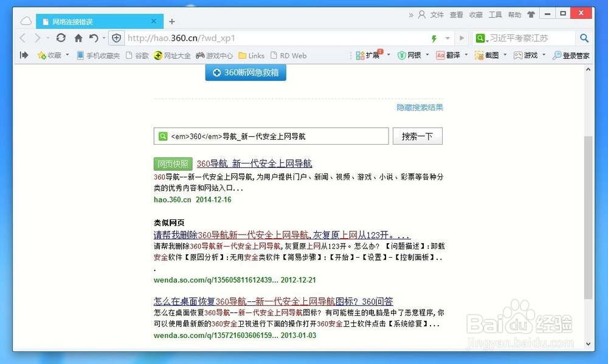The height and width of the screenshot is (364, 608).
Task: Click the search input containing 360导航
Action: pyautogui.click(x=271, y=136)
